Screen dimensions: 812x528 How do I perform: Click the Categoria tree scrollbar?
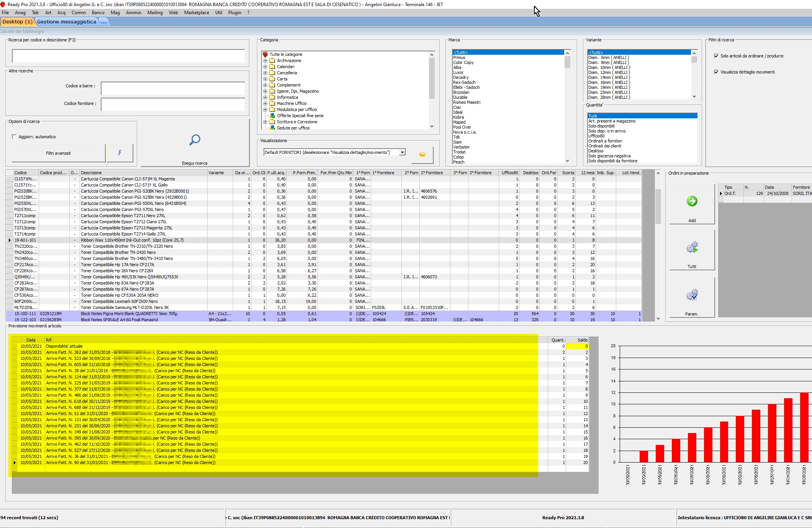pos(432,90)
